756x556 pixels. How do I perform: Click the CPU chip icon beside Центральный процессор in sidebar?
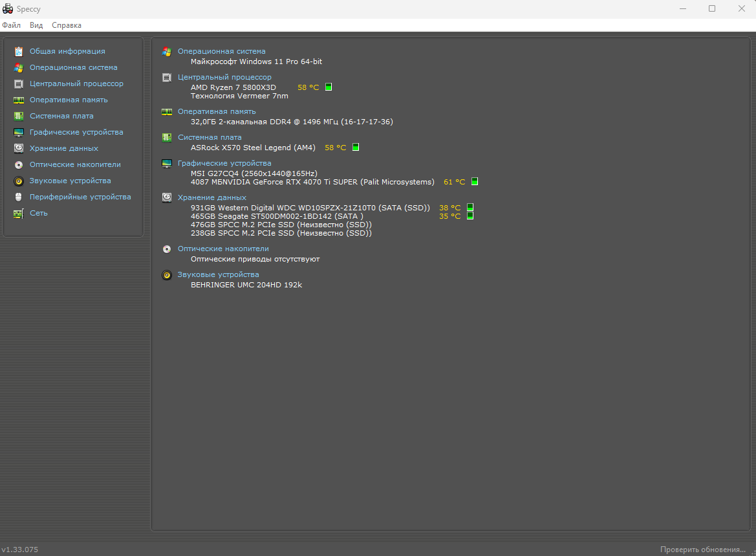tap(19, 84)
